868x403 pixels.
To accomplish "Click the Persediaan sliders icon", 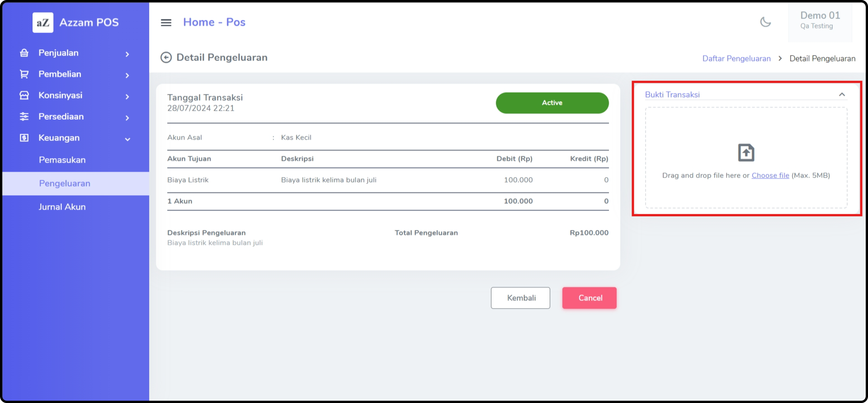I will [24, 117].
